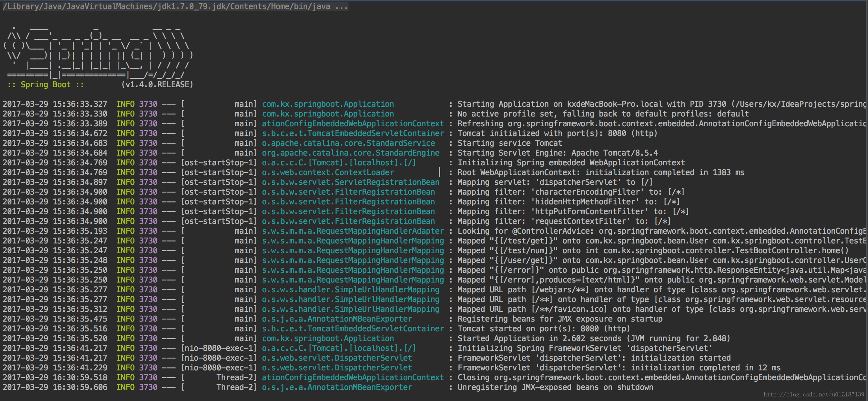Screen dimensions: 868x401
Task: Click 'Tomcat initialized with port(s): 8080 (http)' message
Action: (x=557, y=133)
